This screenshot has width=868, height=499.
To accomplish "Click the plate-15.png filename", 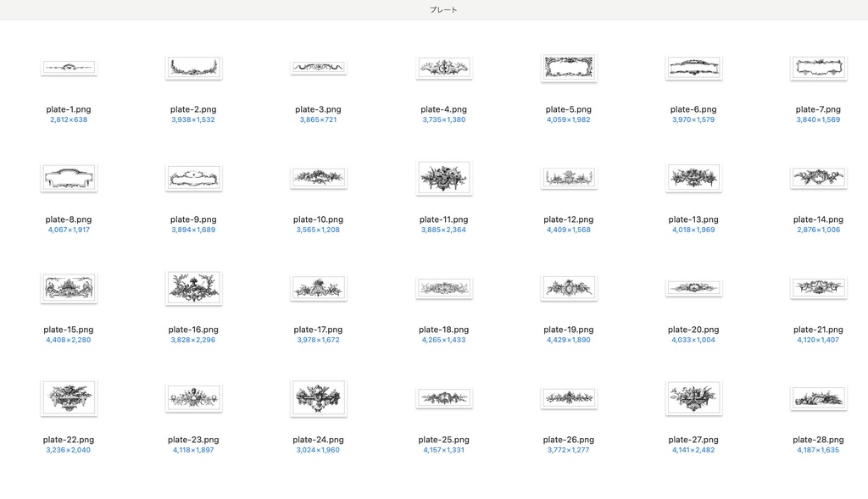I will click(69, 330).
